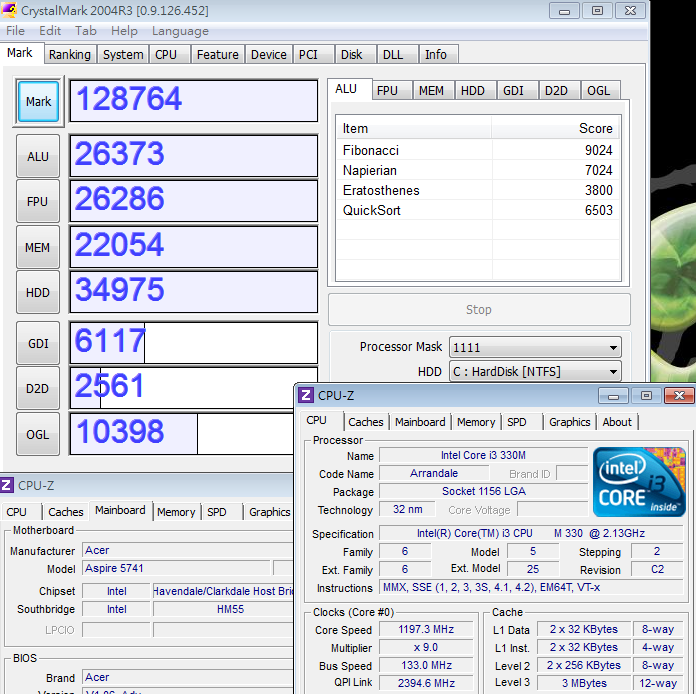Select the Feature tab
Viewport: 696px width, 694px height.
(218, 55)
